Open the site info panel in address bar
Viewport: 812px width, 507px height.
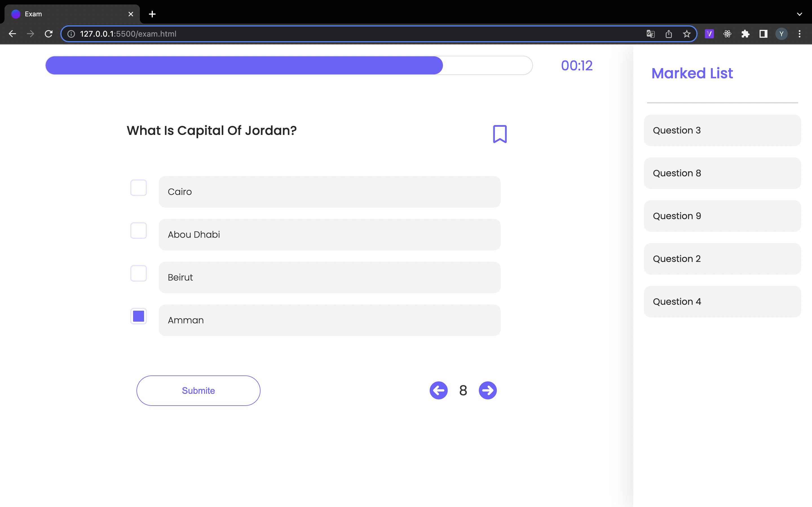71,34
